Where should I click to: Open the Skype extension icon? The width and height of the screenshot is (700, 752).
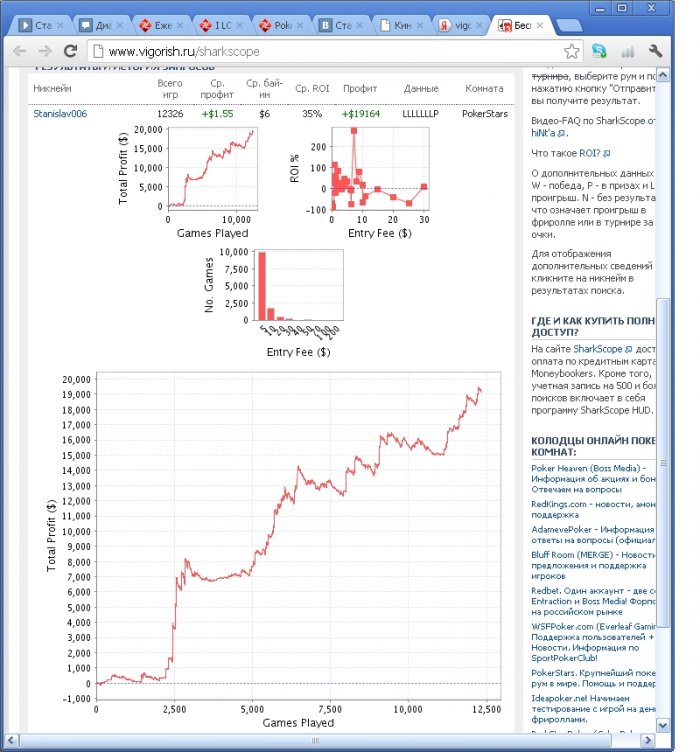click(599, 51)
